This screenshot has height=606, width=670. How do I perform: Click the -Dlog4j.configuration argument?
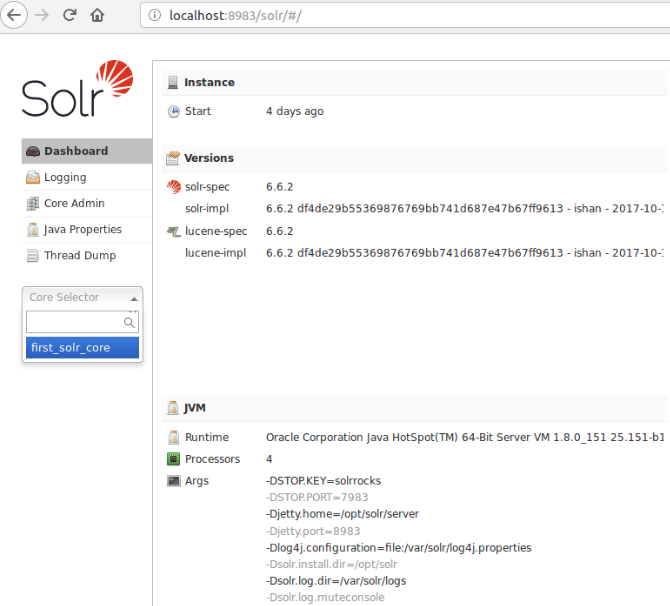(x=398, y=548)
